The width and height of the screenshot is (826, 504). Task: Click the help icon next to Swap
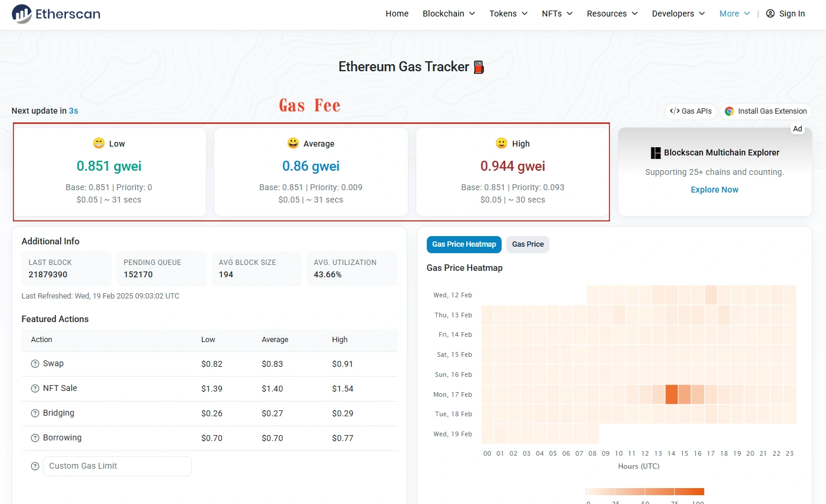tap(35, 364)
